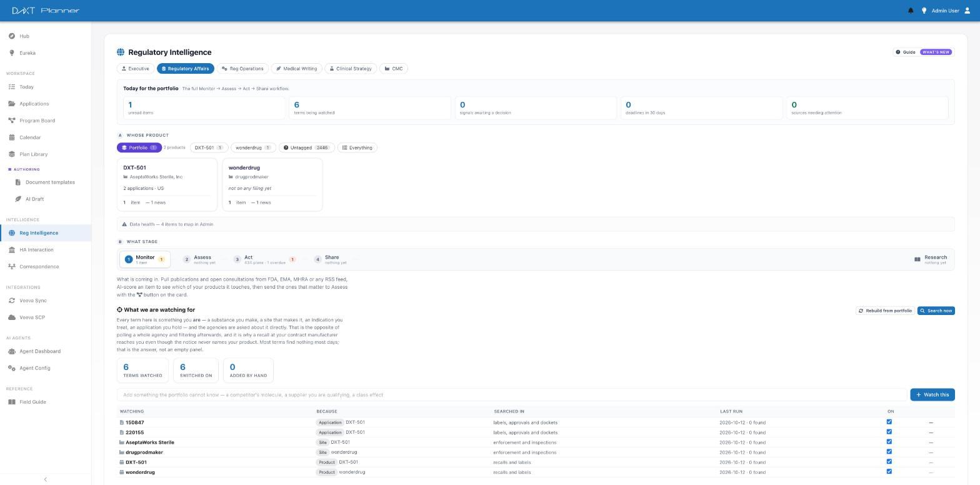
Task: Click the Watch this button
Action: (932, 395)
